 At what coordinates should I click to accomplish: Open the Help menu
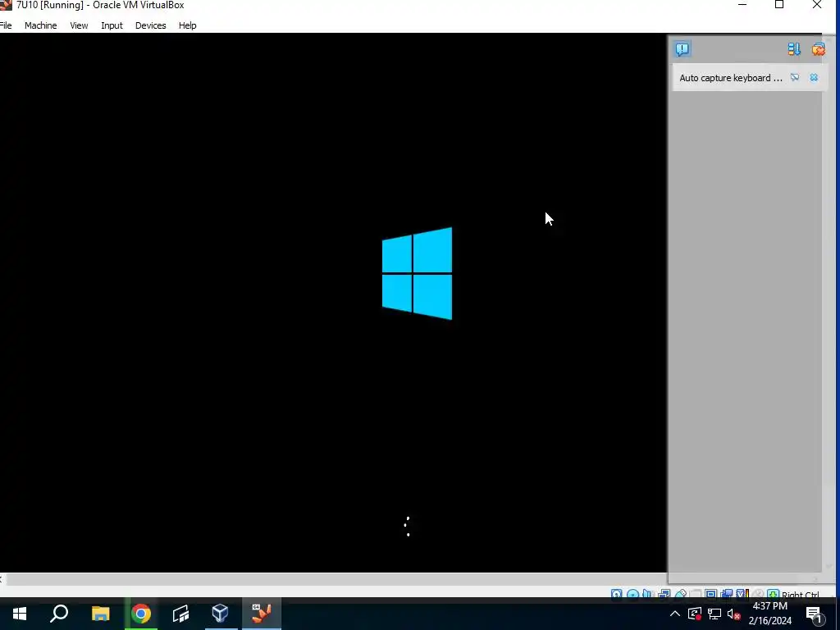click(188, 25)
